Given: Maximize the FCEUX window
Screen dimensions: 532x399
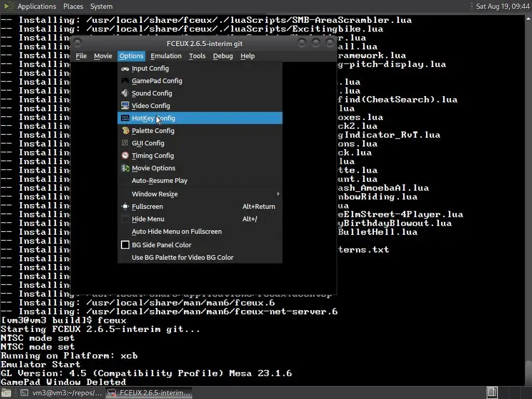Looking at the screenshot, I should 315,43.
